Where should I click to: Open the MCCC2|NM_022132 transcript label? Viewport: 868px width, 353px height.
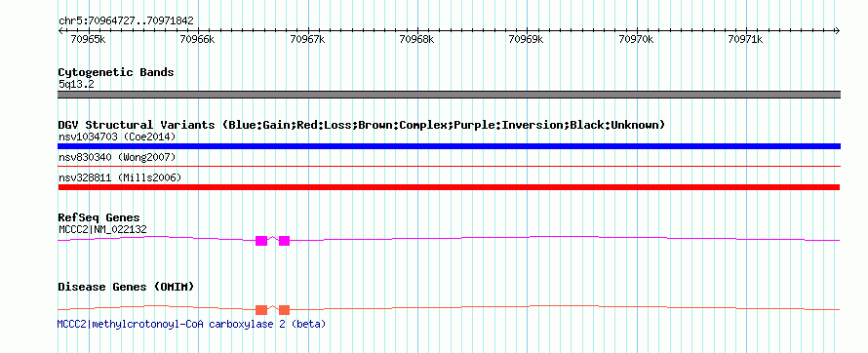(103, 229)
